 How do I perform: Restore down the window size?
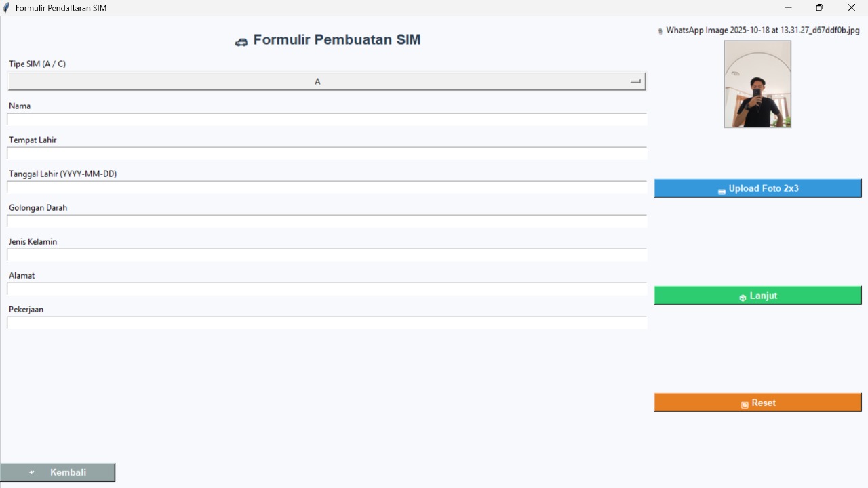819,8
